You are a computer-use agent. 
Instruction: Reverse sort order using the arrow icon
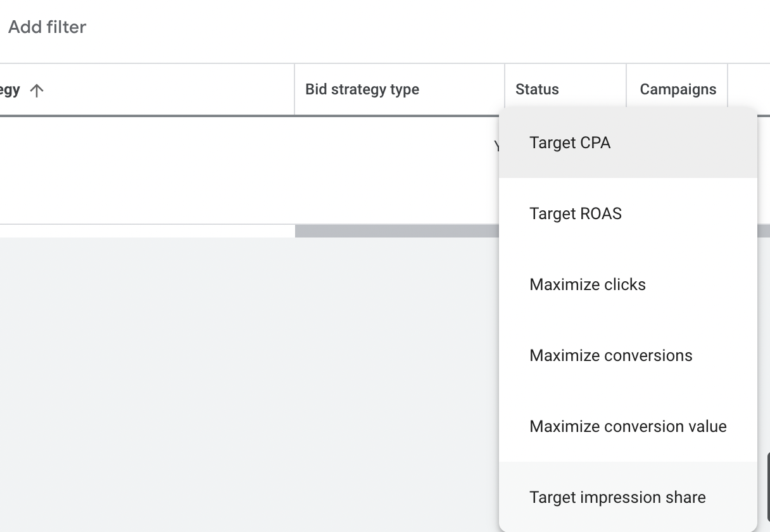[37, 90]
